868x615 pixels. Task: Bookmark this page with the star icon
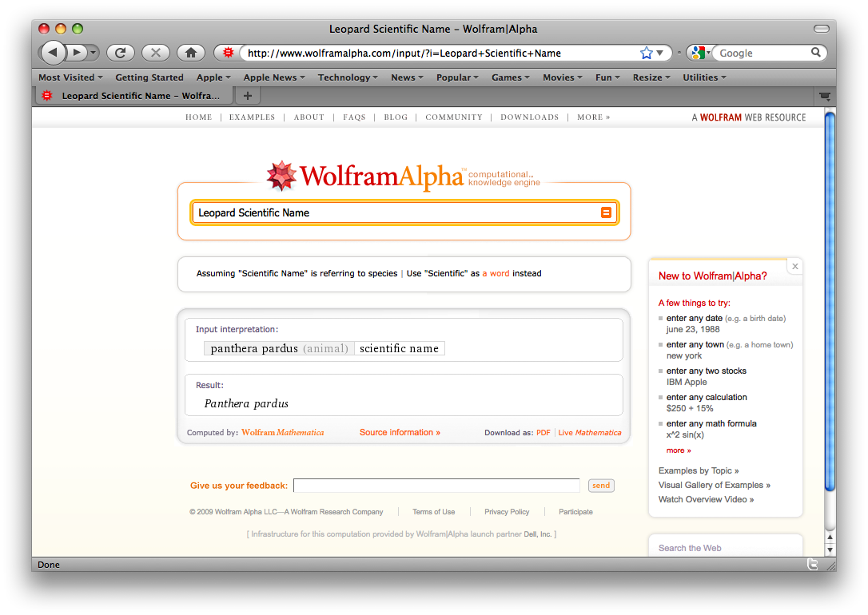646,53
